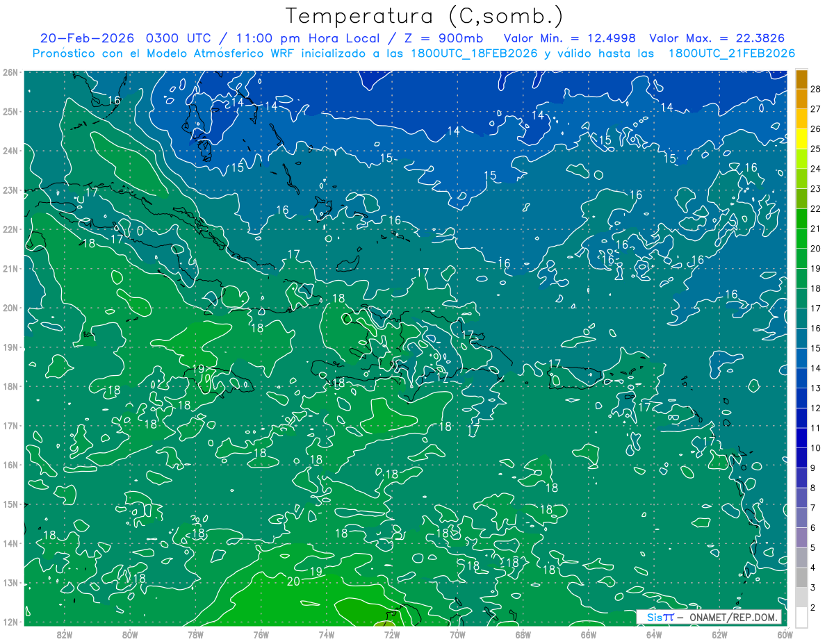Click the '22N' latitude axis label

(x=10, y=229)
